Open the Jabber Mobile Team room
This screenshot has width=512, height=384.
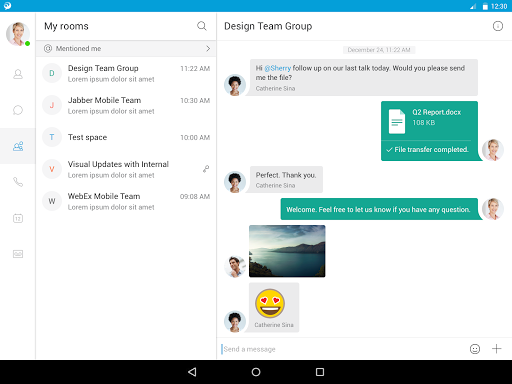126,105
